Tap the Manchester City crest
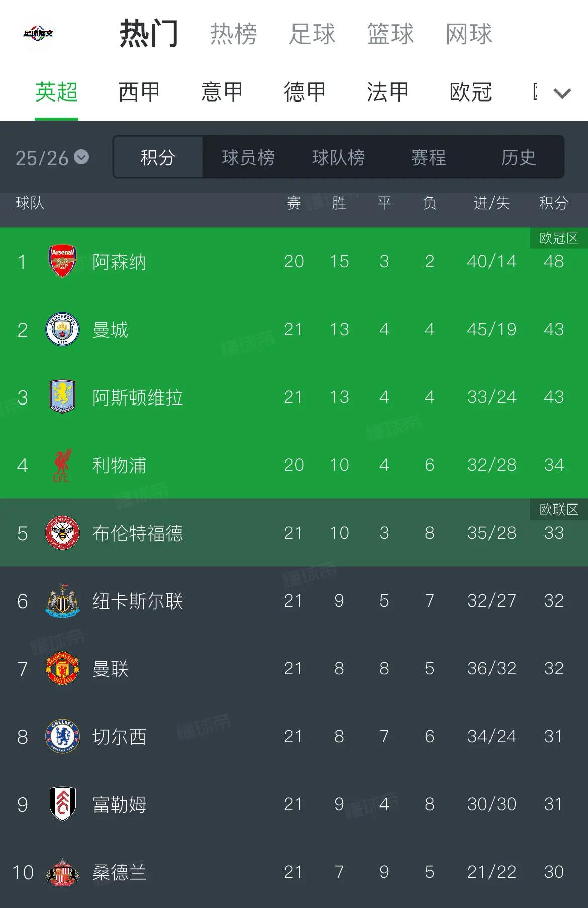 [62, 330]
